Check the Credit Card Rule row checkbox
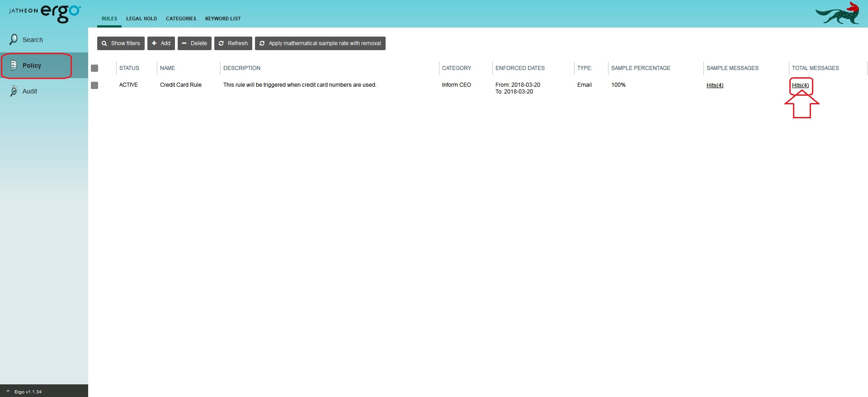868x397 pixels. [x=94, y=85]
